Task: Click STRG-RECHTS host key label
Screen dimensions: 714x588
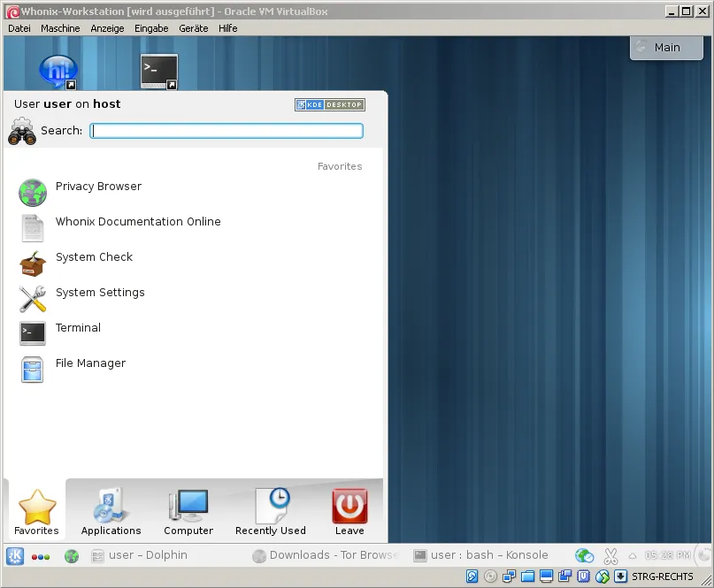Action: pyautogui.click(x=663, y=577)
